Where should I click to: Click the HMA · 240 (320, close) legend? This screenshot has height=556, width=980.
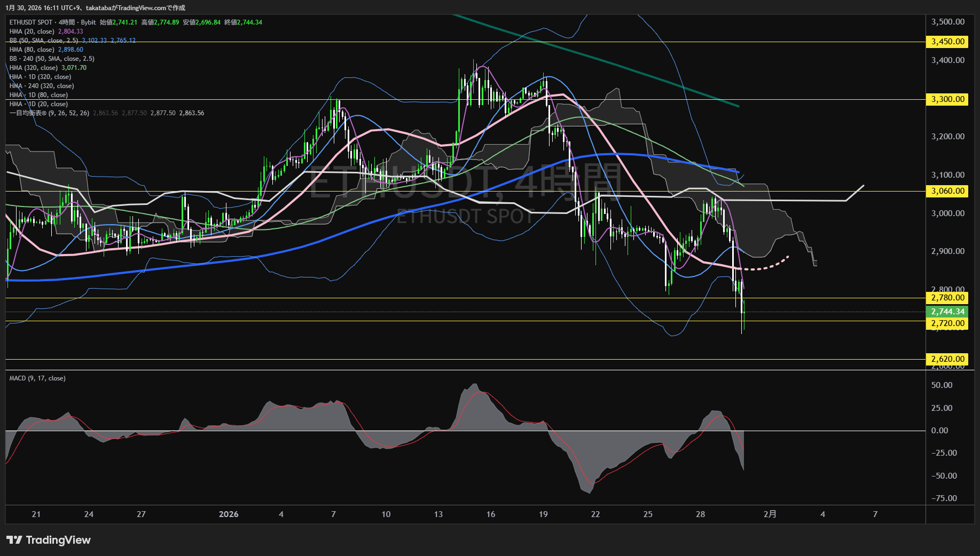click(x=42, y=86)
